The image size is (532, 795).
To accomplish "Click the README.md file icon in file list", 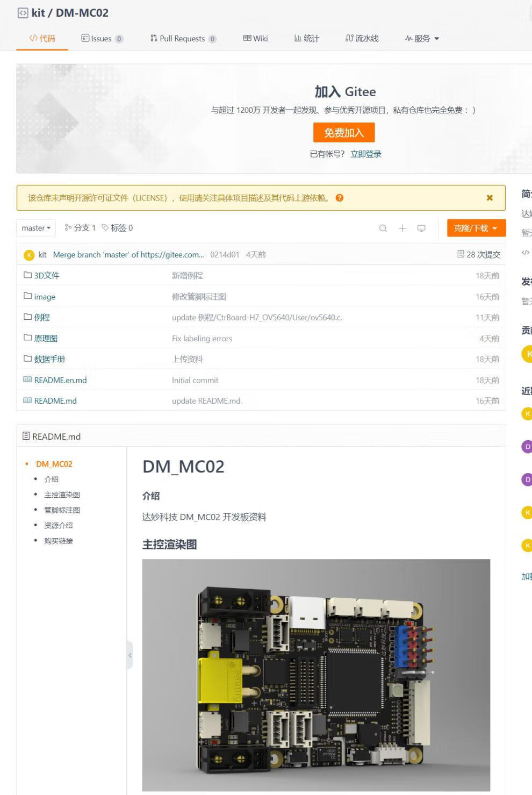I will click(27, 400).
